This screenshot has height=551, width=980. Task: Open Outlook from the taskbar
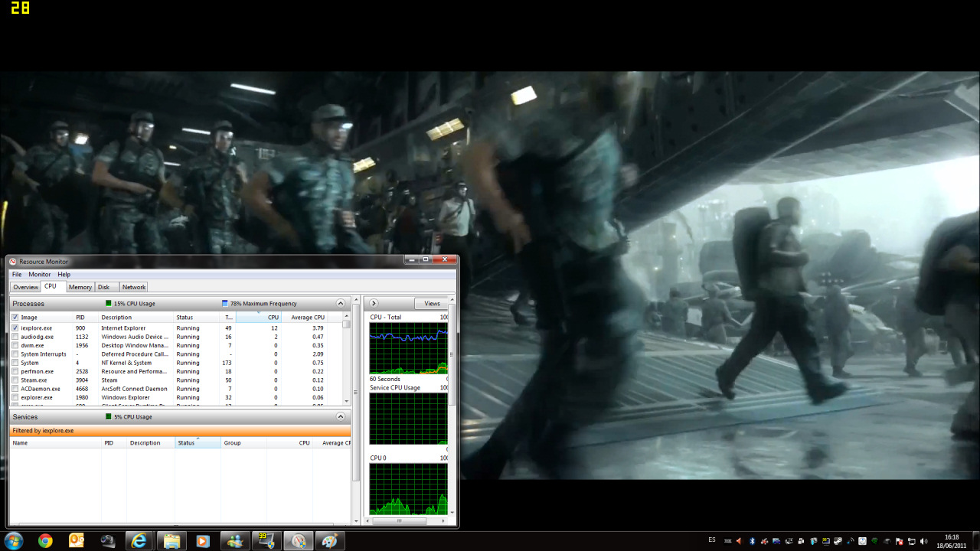(77, 541)
